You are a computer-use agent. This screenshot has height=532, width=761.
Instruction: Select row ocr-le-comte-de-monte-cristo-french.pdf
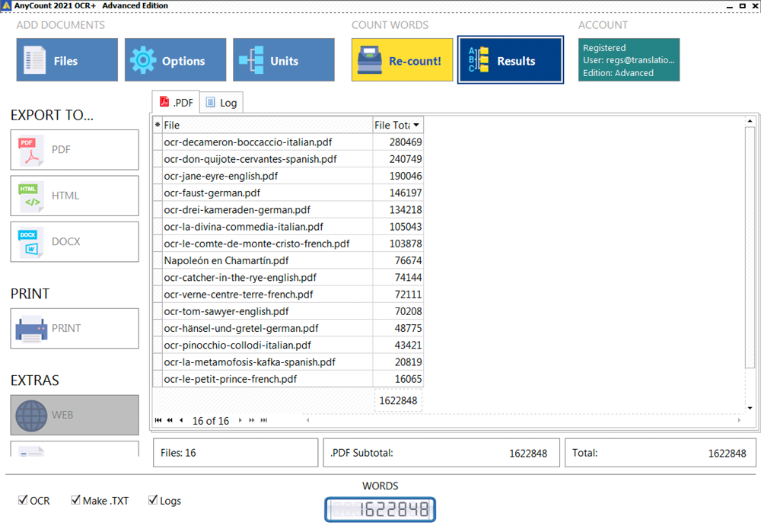point(288,244)
